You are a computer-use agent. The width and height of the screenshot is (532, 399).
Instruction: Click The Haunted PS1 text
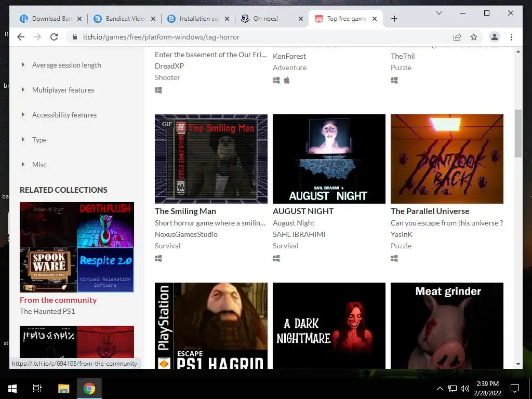47,311
